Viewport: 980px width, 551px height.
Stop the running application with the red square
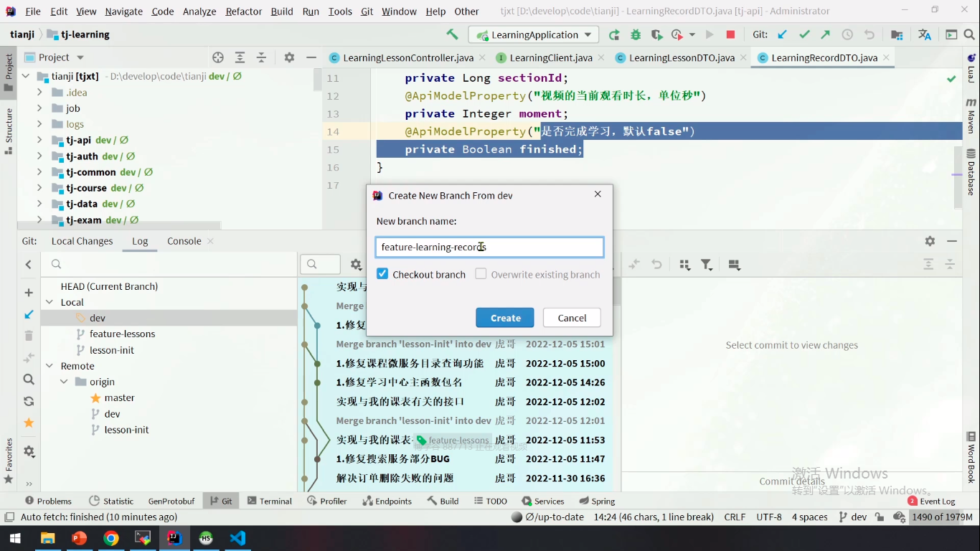tap(730, 34)
